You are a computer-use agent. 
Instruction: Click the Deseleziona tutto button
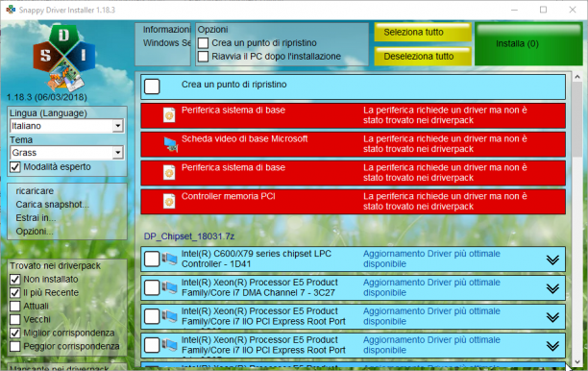coord(423,57)
